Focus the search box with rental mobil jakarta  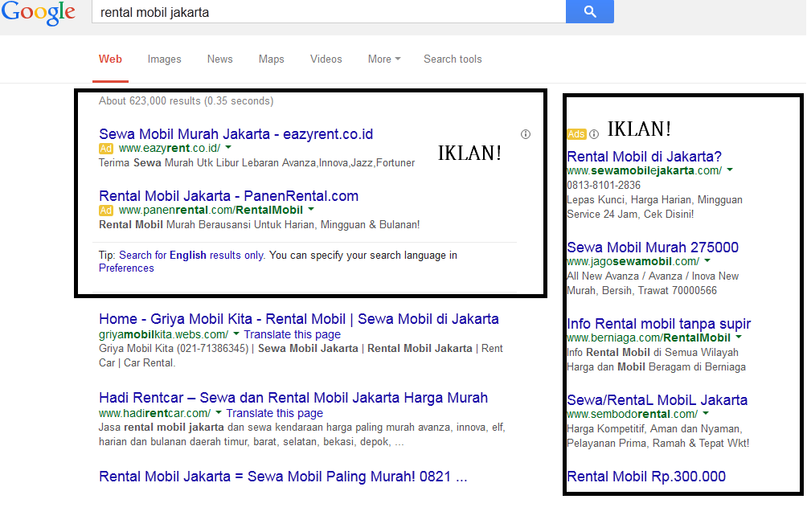[x=329, y=12]
